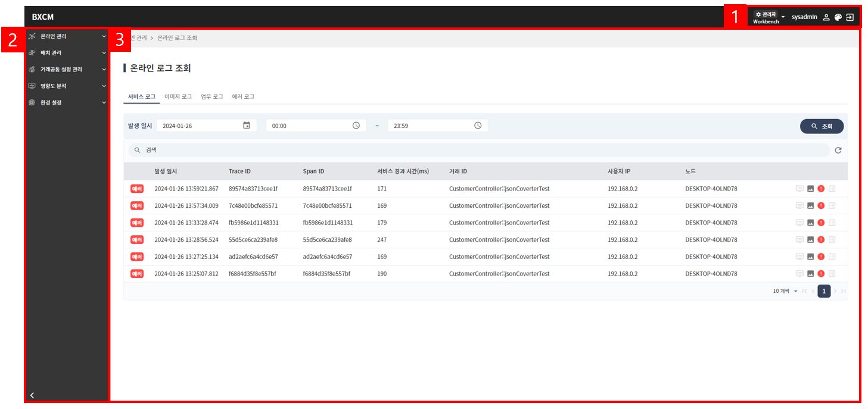Open the calendar icon in the date field

[247, 126]
